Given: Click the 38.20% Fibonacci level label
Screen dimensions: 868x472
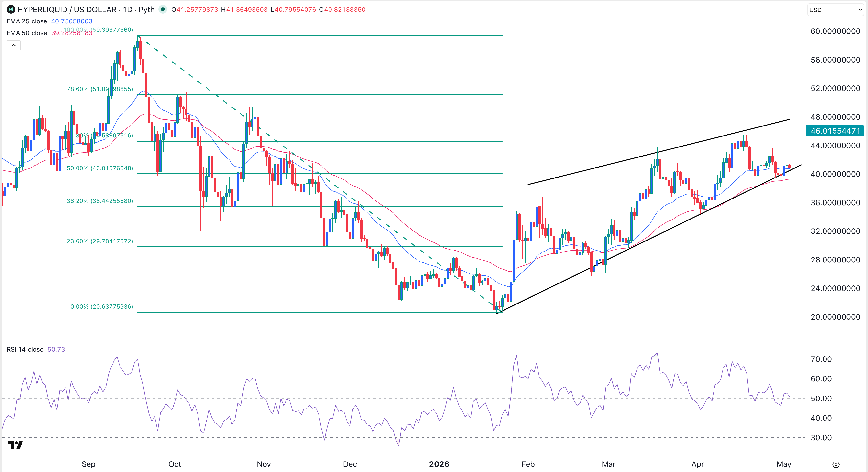Looking at the screenshot, I should point(100,201).
